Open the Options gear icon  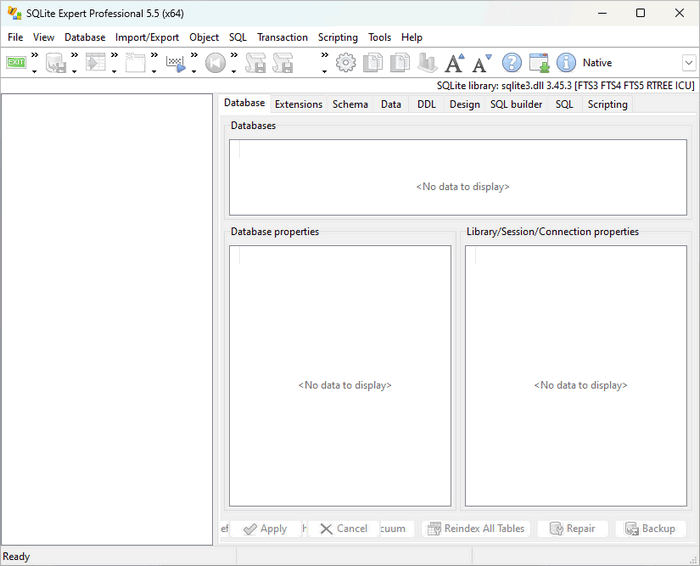[346, 62]
